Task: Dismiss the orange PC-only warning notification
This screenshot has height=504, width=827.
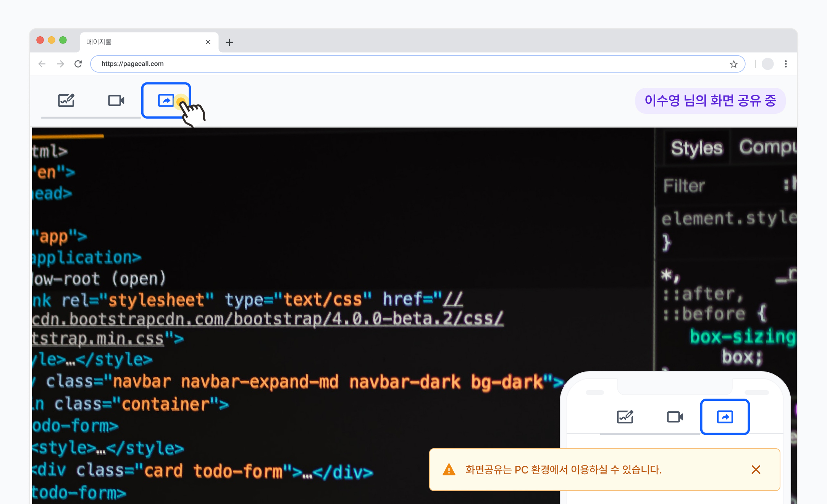Action: (x=756, y=470)
